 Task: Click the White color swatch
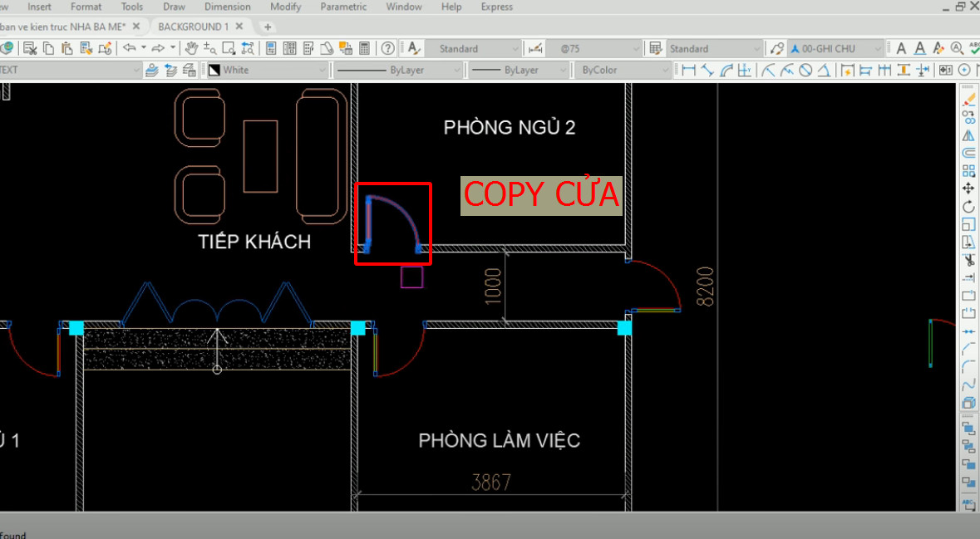(x=213, y=70)
